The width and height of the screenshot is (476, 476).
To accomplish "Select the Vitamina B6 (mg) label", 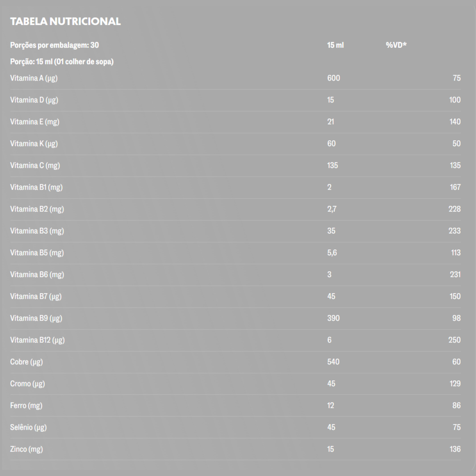I will 37,274.
